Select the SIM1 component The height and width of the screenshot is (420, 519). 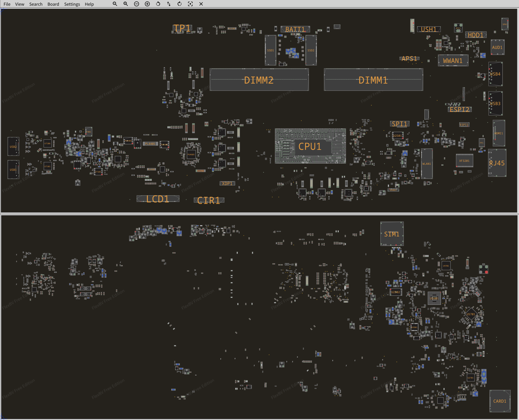point(392,234)
